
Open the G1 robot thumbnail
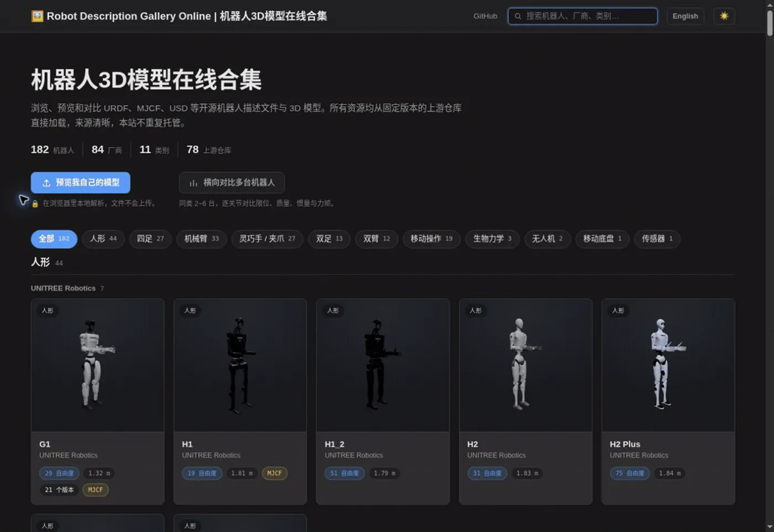click(98, 366)
